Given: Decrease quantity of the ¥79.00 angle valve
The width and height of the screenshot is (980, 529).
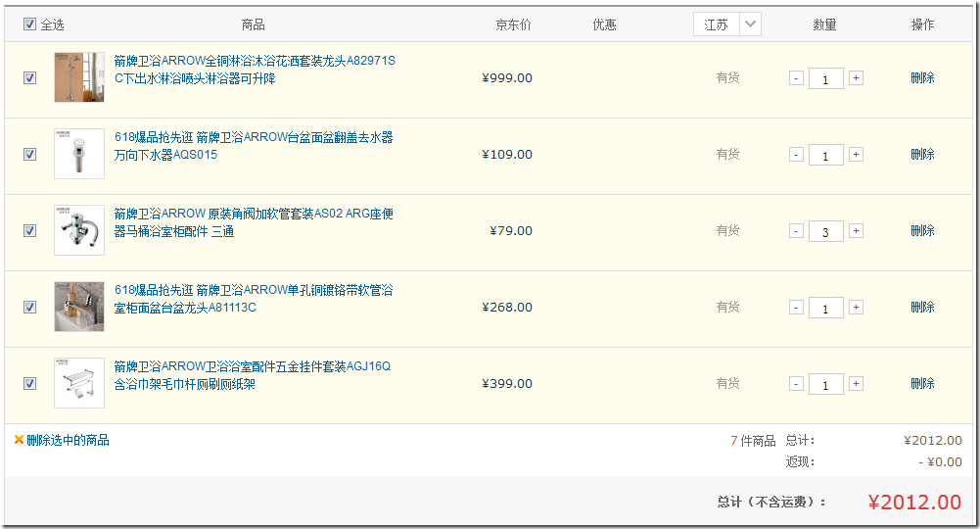Looking at the screenshot, I should click(796, 231).
